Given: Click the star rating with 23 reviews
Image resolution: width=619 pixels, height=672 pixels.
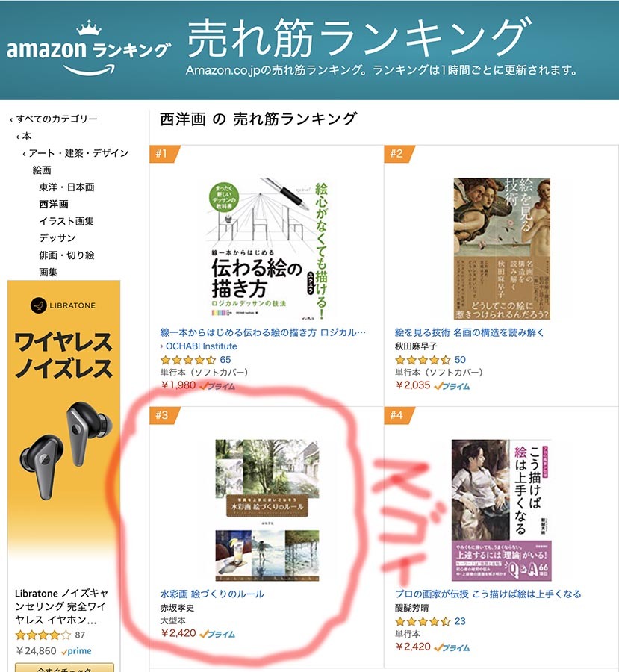Looking at the screenshot, I should 422,621.
